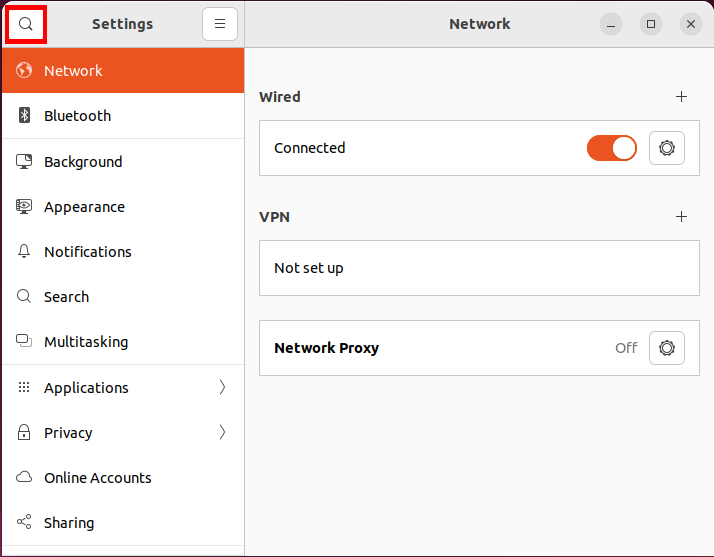This screenshot has height=557, width=714.
Task: Click the 'Not set up' VPN row
Action: [x=479, y=268]
